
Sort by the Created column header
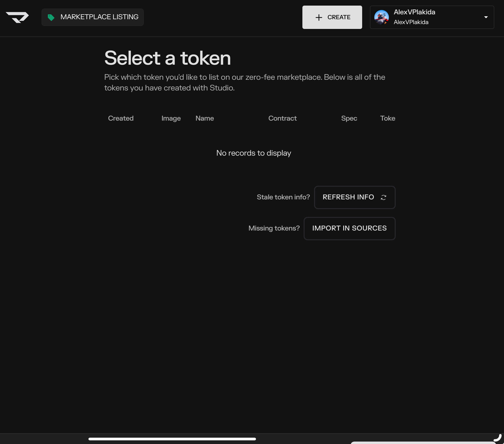pyautogui.click(x=120, y=118)
